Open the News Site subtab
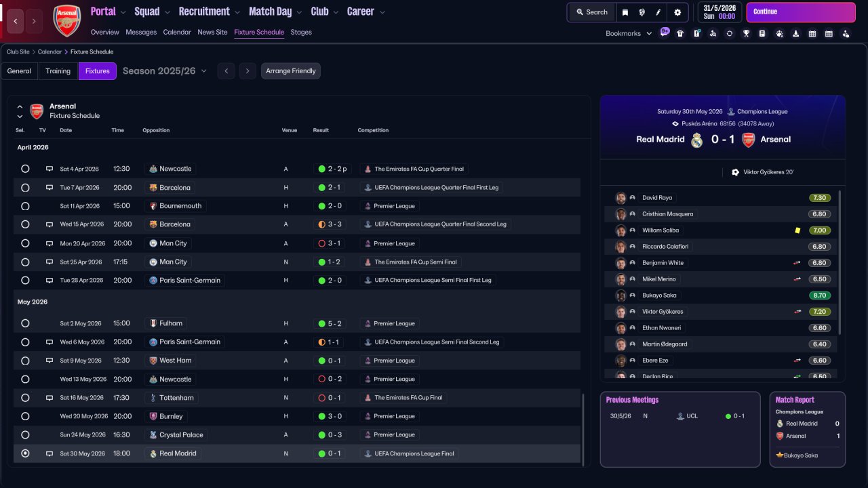Image resolution: width=868 pixels, height=488 pixels. [x=212, y=32]
